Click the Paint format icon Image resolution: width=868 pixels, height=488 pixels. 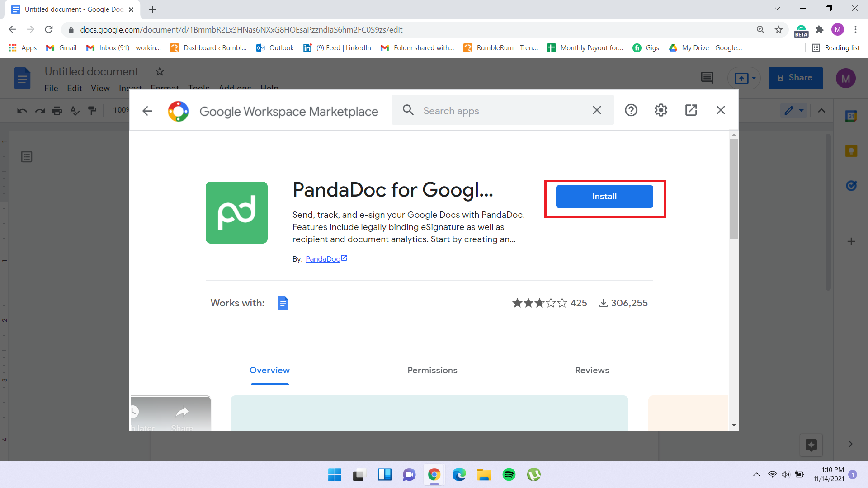pos(92,110)
